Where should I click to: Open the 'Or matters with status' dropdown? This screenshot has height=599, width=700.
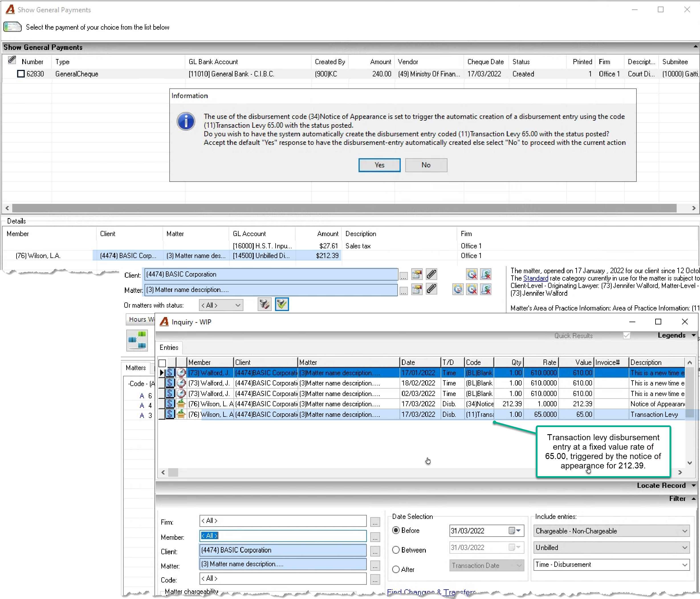coord(221,305)
